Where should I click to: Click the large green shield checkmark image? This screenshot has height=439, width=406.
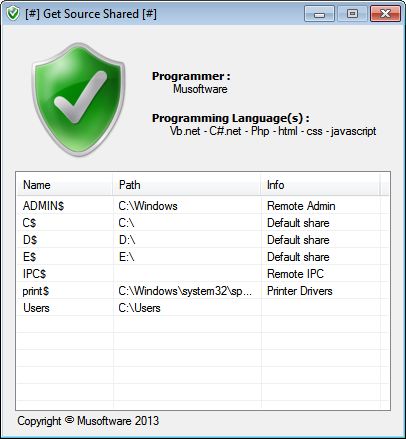click(78, 99)
